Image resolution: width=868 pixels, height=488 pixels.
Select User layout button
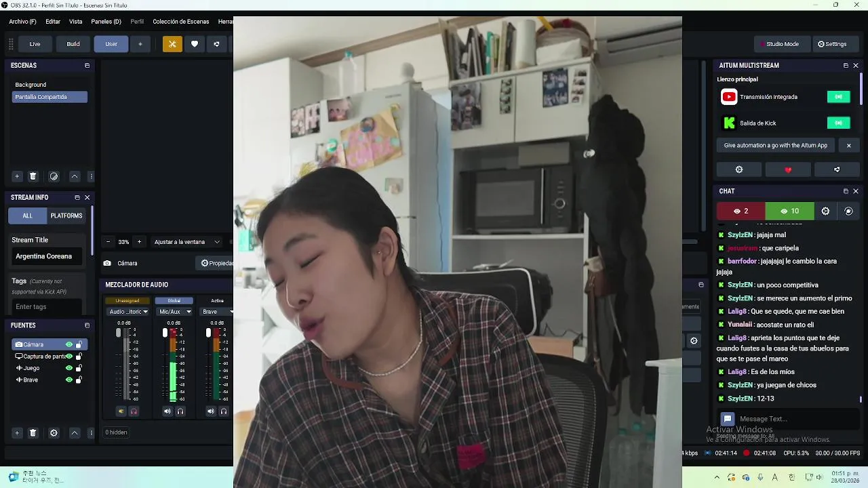[x=111, y=44]
